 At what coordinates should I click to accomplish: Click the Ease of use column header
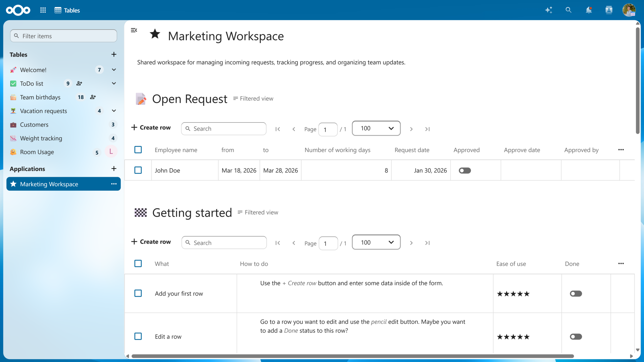pos(511,264)
